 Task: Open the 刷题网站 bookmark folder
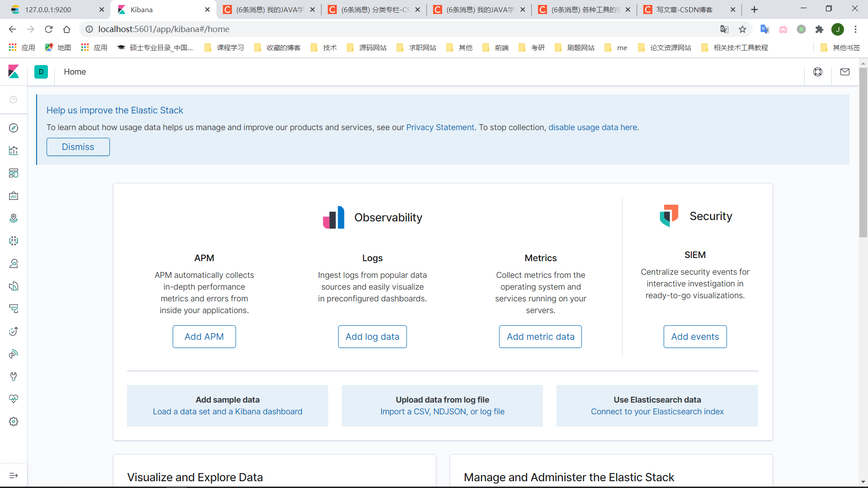575,48
